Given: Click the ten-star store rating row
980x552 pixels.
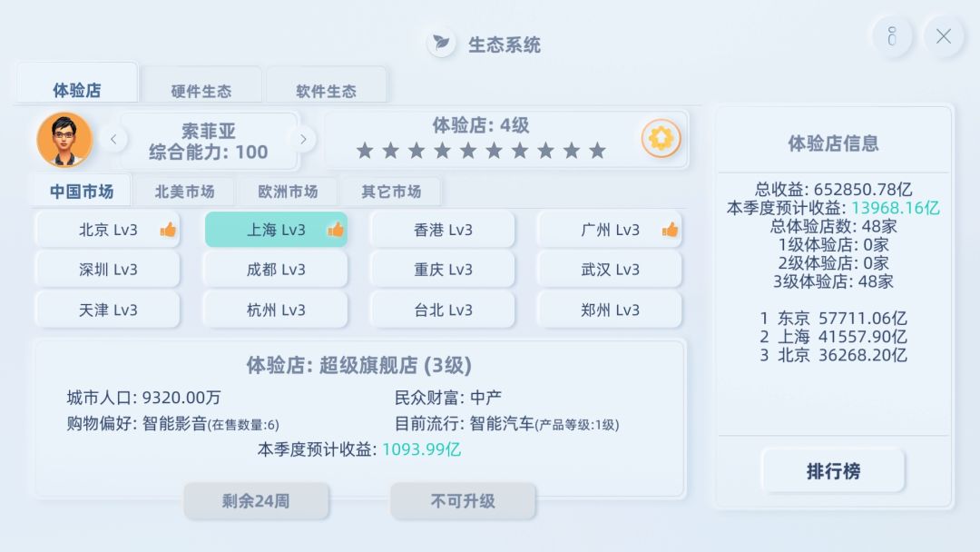Looking at the screenshot, I should (481, 151).
